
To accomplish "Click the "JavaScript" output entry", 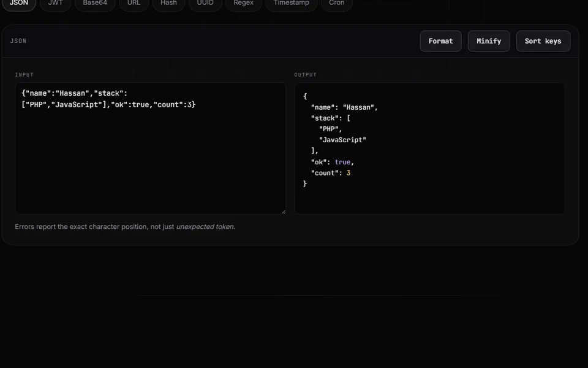I will click(342, 140).
